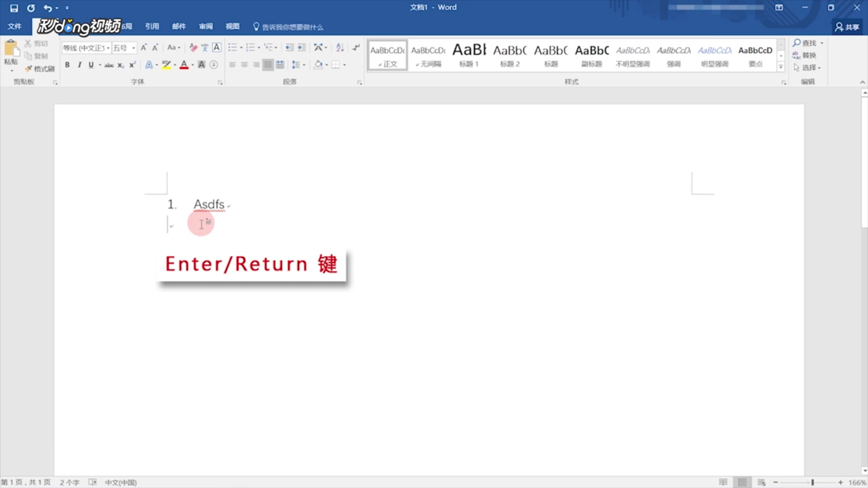Click the 共享 (Share) button
This screenshot has width=868, height=488.
tap(847, 27)
